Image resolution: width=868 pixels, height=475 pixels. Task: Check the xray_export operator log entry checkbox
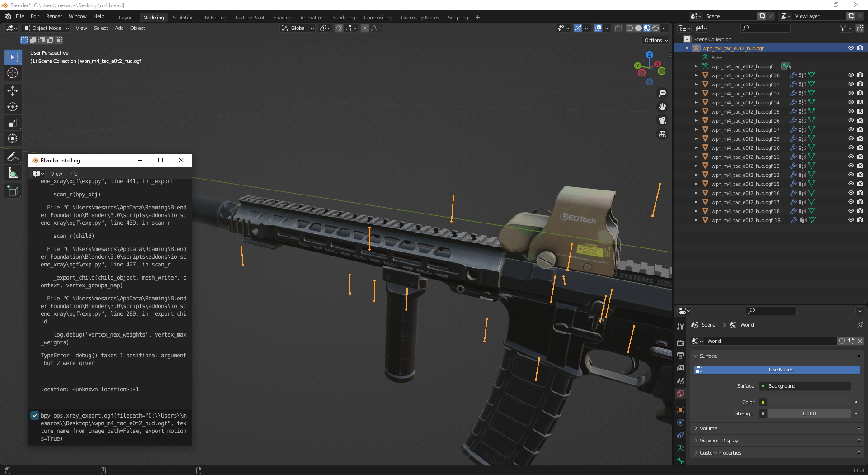click(34, 416)
